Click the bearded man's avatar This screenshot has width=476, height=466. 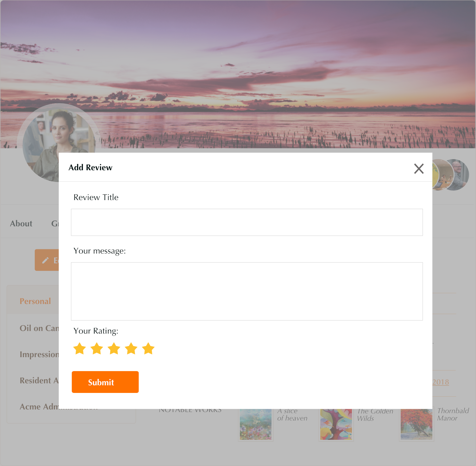coord(457,175)
